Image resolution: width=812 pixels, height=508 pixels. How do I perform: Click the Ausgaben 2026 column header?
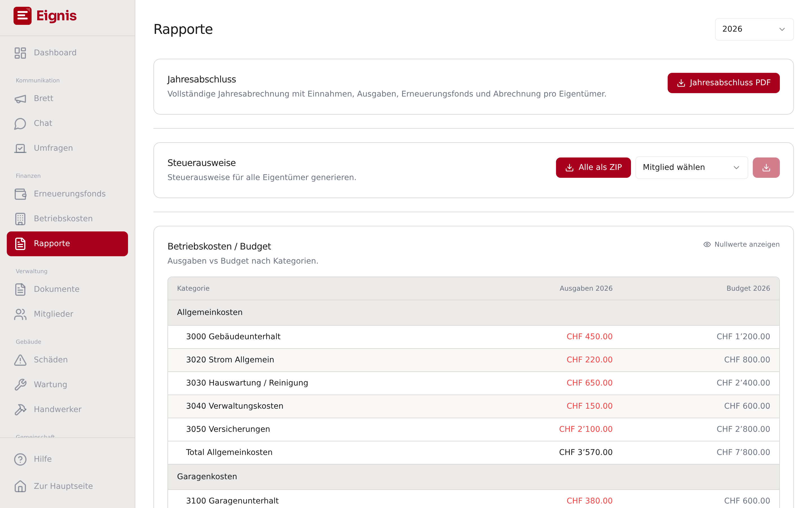[586, 288]
